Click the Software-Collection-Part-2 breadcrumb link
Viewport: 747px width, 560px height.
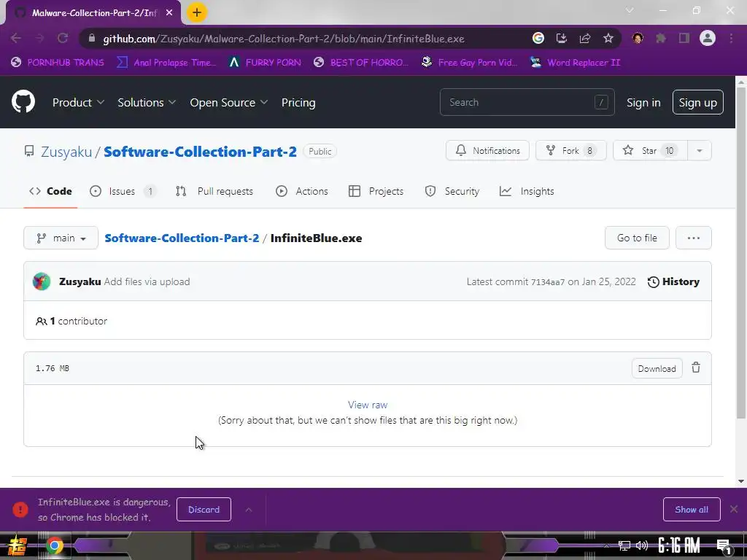(x=182, y=238)
